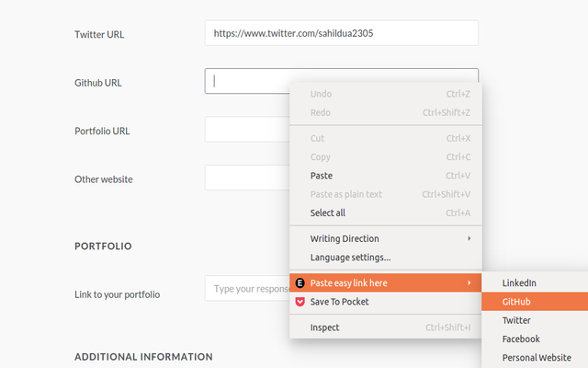The height and width of the screenshot is (368, 588).
Task: Expand the Writing Direction submenu arrow
Action: pyautogui.click(x=469, y=238)
